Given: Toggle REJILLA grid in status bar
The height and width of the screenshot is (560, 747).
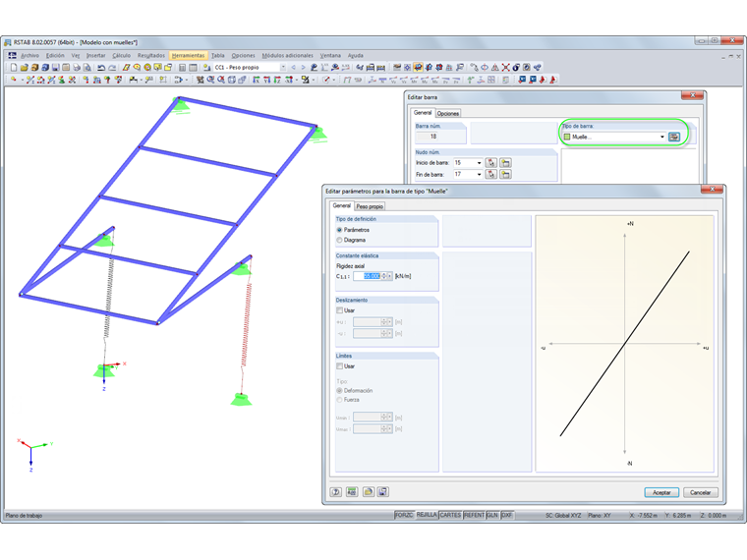Looking at the screenshot, I should click(x=427, y=515).
